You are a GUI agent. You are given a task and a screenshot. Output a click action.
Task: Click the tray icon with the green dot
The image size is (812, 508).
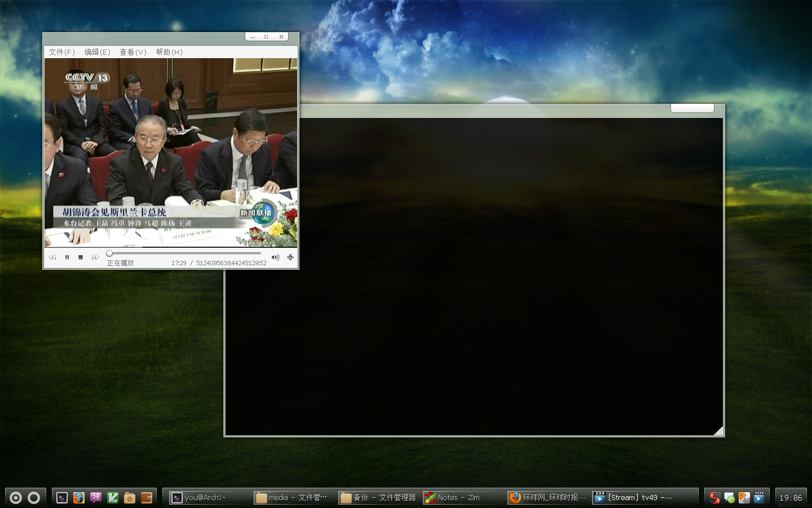730,497
